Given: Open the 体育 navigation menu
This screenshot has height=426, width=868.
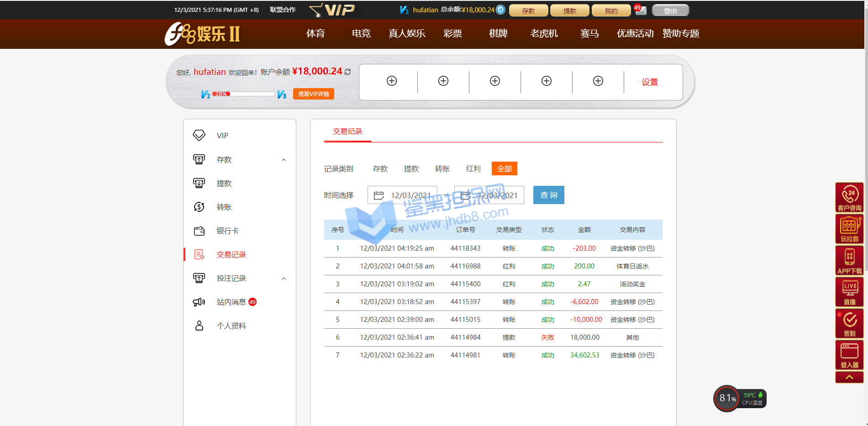Looking at the screenshot, I should click(x=316, y=34).
